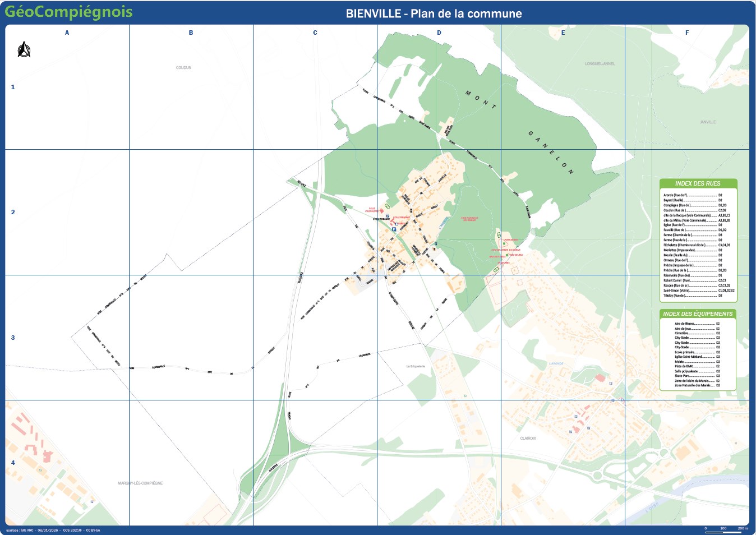This screenshot has height=535, width=756.
Task: Click the red Salle Polyvalente building icon
Action: pyautogui.click(x=381, y=211)
